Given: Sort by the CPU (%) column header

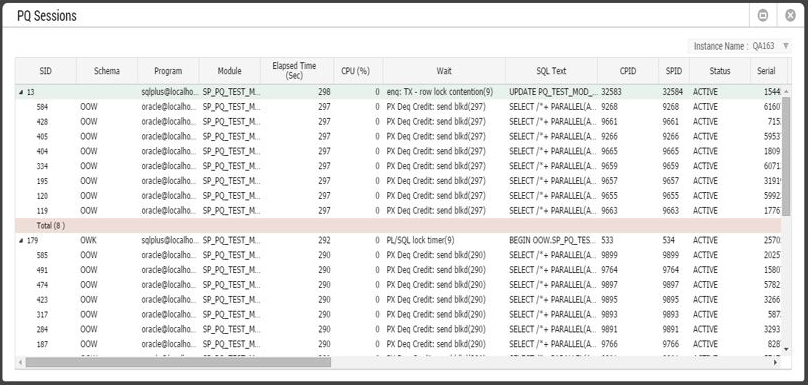Looking at the screenshot, I should pos(358,71).
